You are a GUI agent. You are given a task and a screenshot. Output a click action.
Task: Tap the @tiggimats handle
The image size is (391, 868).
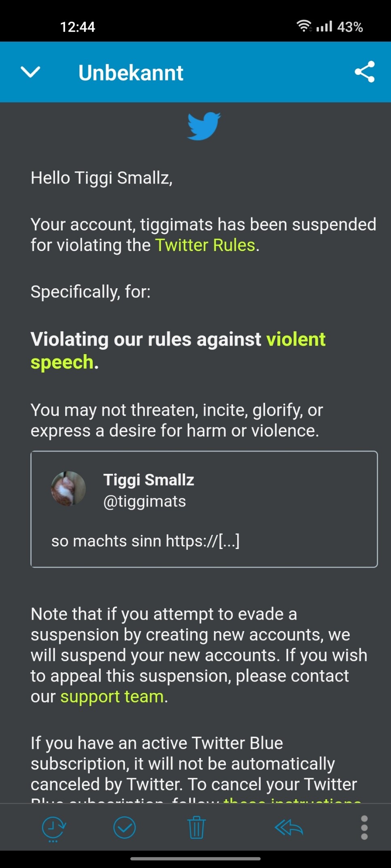(x=144, y=501)
